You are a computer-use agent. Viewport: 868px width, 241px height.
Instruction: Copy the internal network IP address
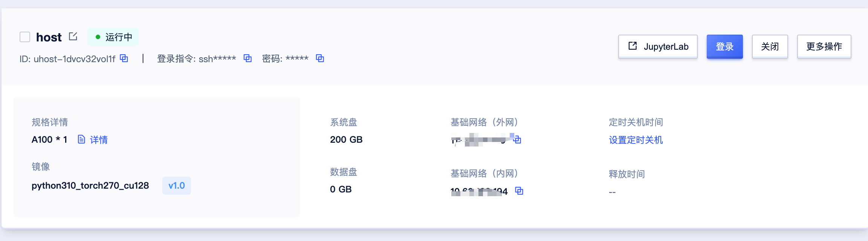click(x=519, y=191)
